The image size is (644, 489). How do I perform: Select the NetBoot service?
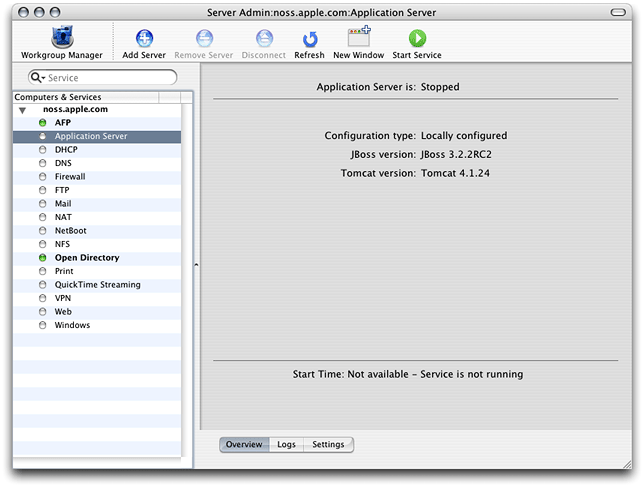[x=71, y=231]
